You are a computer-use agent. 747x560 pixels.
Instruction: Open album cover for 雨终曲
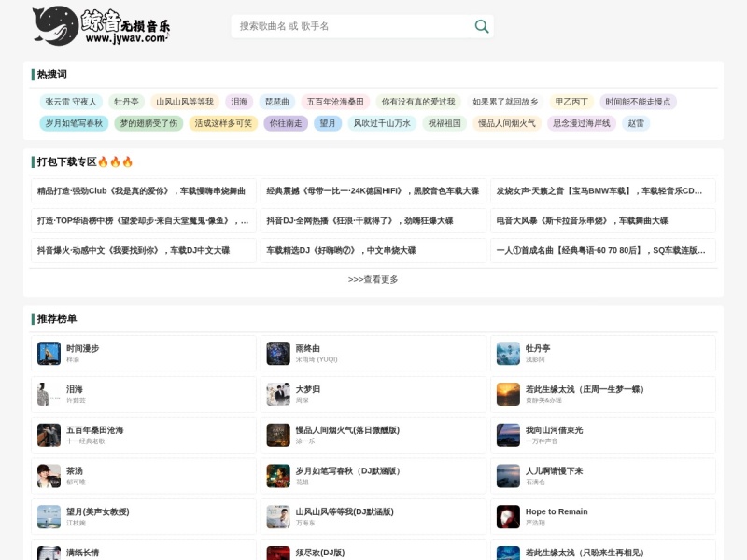tap(278, 354)
